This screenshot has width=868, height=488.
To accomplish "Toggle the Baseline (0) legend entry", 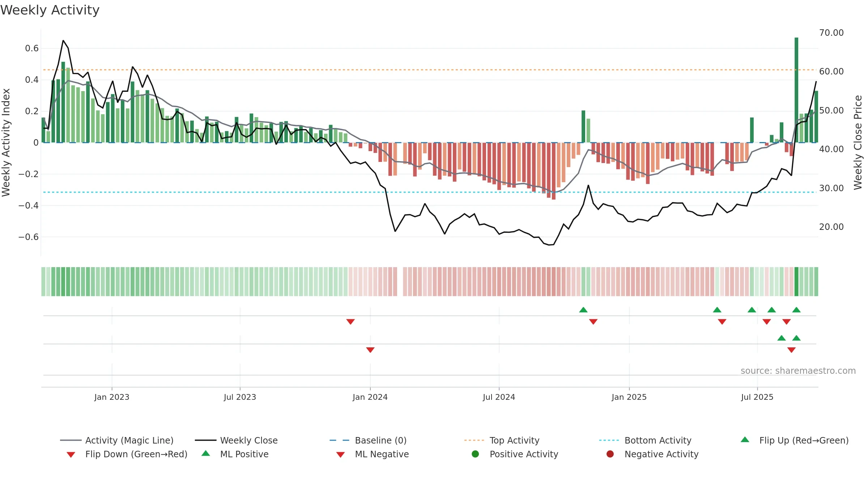I will click(368, 440).
